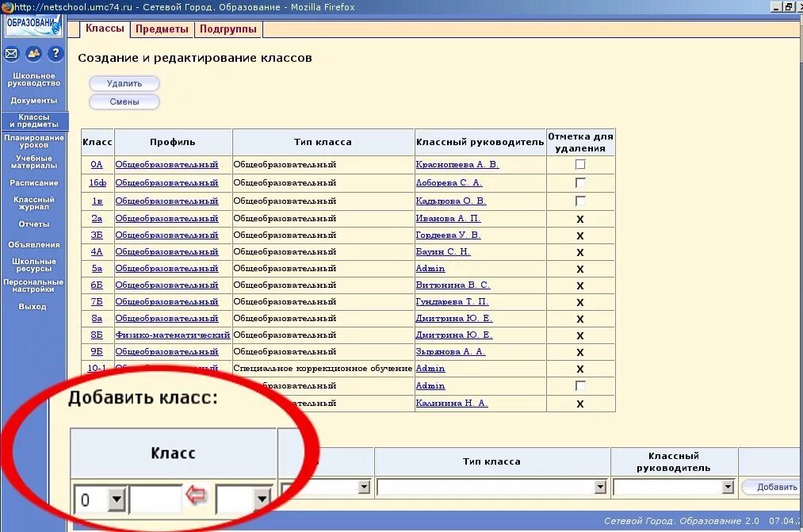
Task: Select Классы и предметы in sidebar
Action: point(34,121)
